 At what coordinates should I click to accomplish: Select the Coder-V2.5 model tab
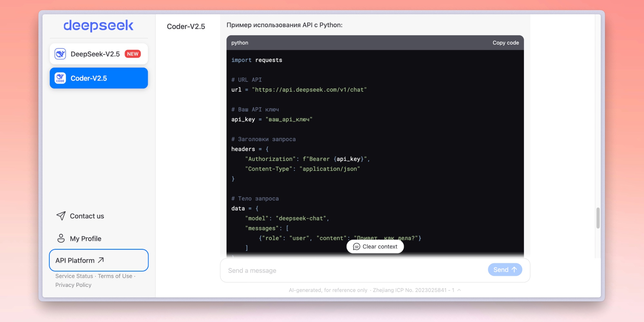coord(99,78)
